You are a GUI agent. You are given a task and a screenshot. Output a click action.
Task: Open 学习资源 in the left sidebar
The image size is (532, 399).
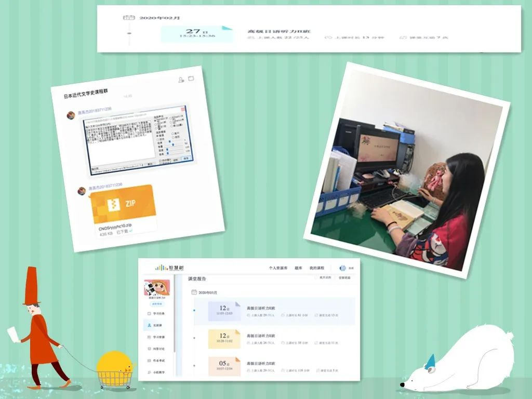158,338
